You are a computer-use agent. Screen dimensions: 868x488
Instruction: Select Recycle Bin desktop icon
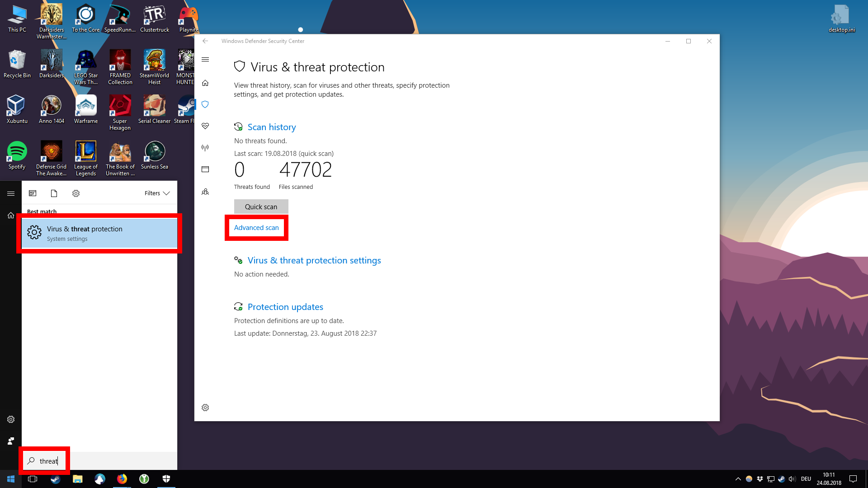coord(17,64)
